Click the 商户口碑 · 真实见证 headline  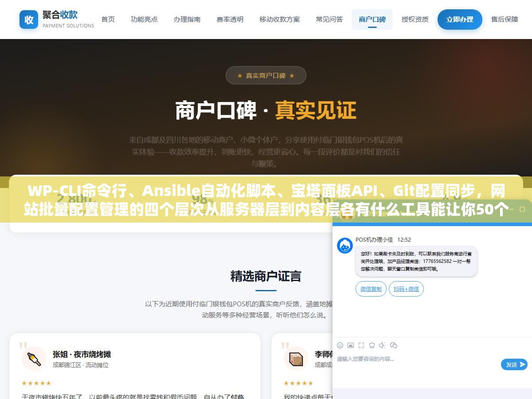tap(266, 111)
